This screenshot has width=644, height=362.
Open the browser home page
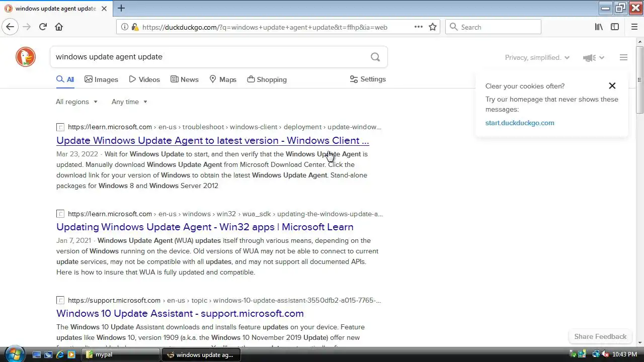click(x=59, y=27)
